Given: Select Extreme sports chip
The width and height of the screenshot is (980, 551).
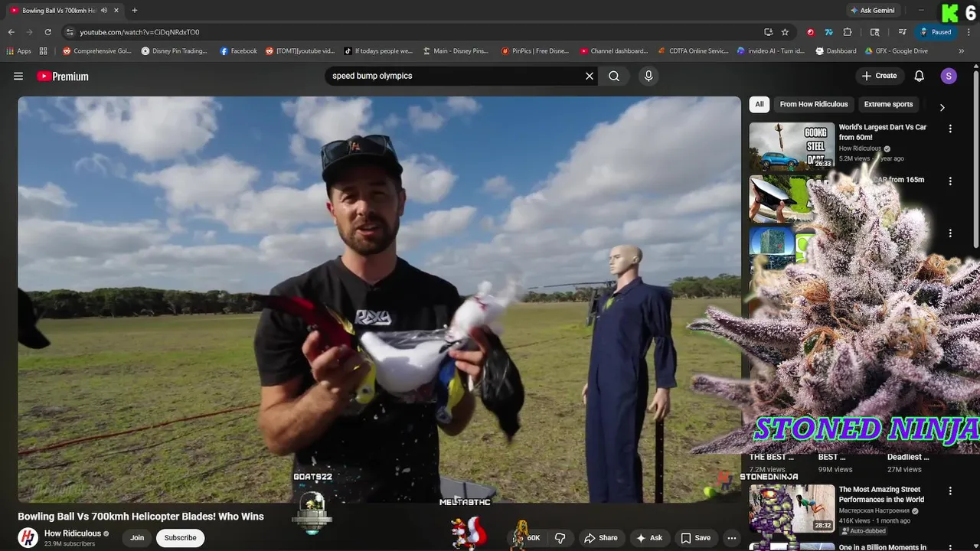Looking at the screenshot, I should coord(888,104).
